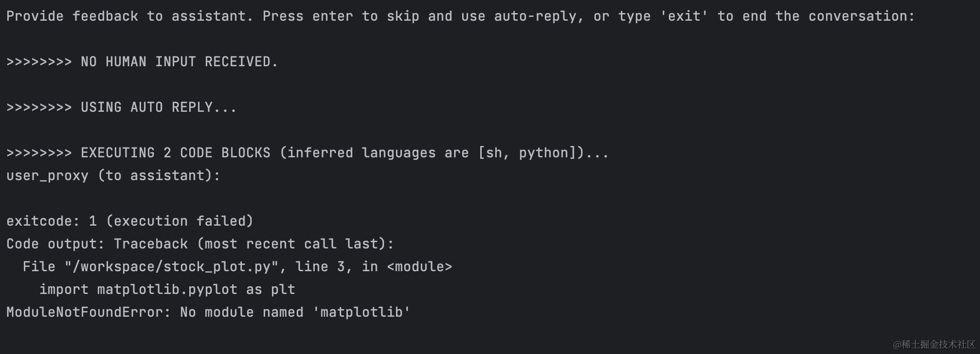Click 'user_proxy (to assistant):' text
The width and height of the screenshot is (980, 354).
pyautogui.click(x=113, y=176)
